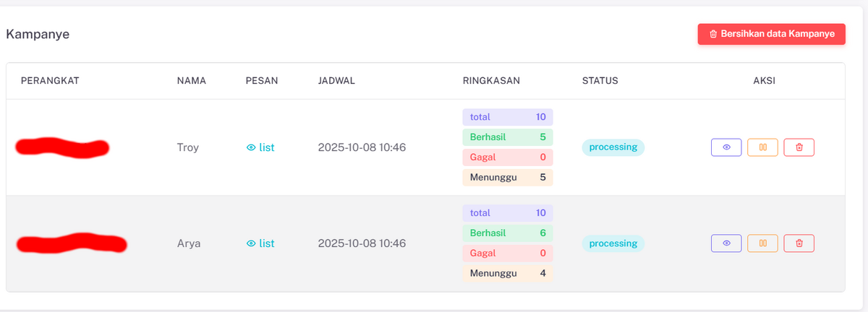Click processing status badge for Arya

click(613, 243)
